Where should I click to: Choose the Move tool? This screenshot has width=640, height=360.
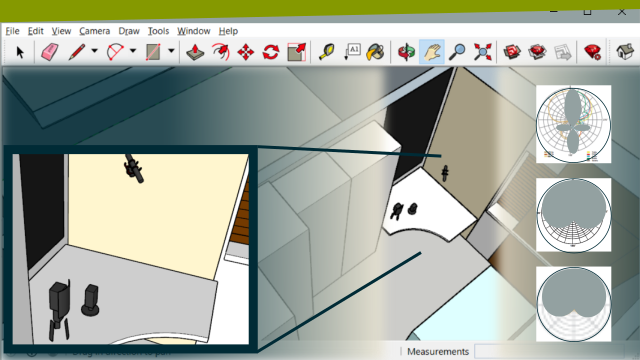click(246, 52)
